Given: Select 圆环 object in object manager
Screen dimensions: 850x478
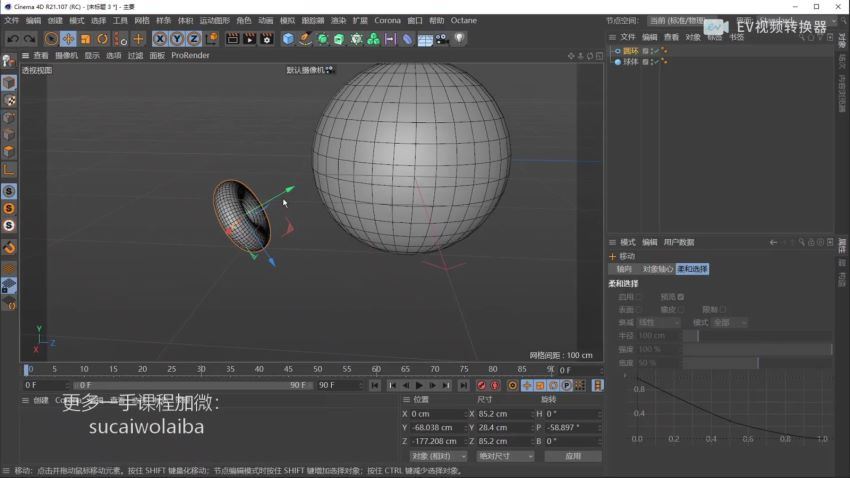Looking at the screenshot, I should point(630,51).
